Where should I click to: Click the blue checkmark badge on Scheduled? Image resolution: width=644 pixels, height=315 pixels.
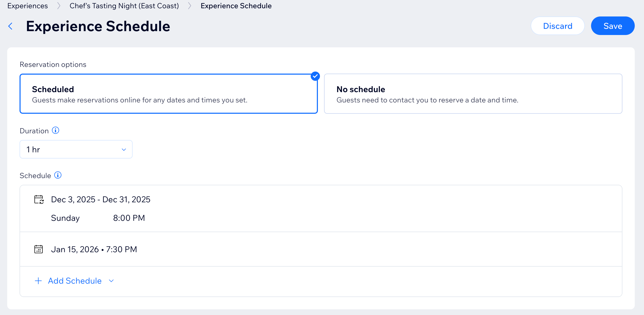[x=315, y=76]
